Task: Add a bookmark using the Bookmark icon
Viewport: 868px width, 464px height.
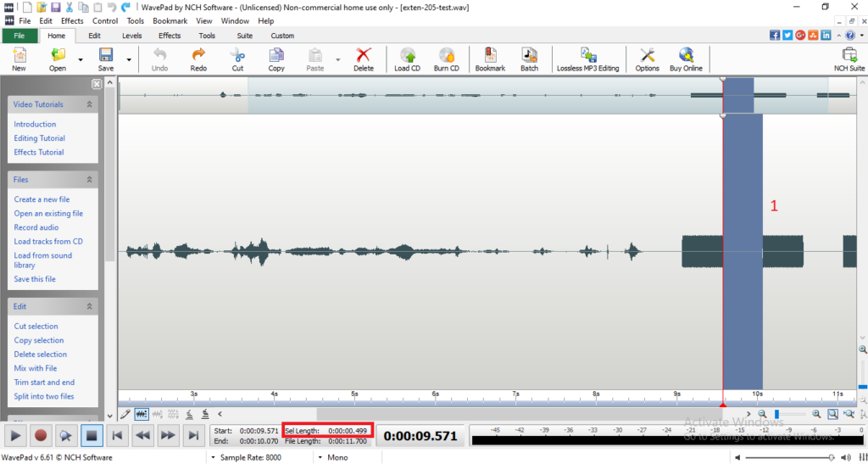Action: tap(490, 59)
